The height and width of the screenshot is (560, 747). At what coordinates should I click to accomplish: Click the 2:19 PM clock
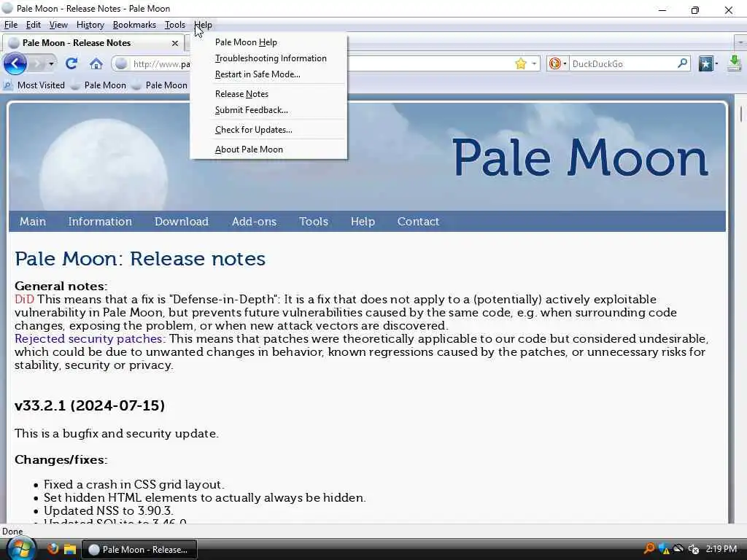pos(721,549)
